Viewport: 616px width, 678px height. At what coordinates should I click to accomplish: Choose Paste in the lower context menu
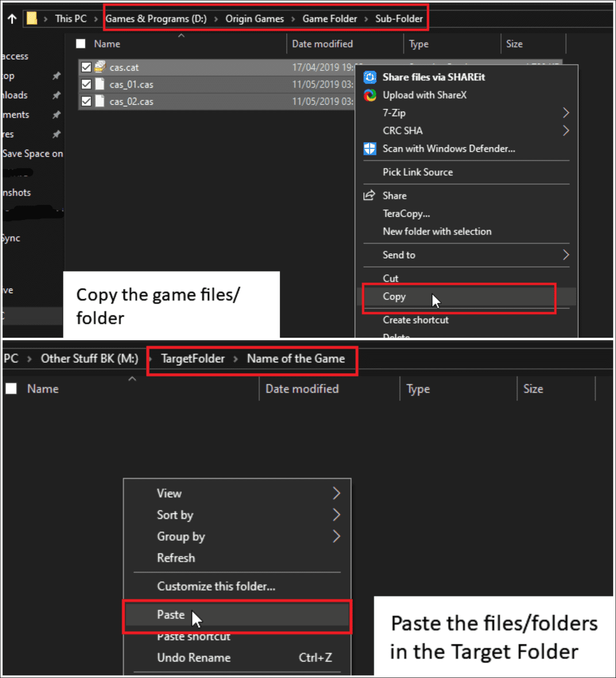171,615
